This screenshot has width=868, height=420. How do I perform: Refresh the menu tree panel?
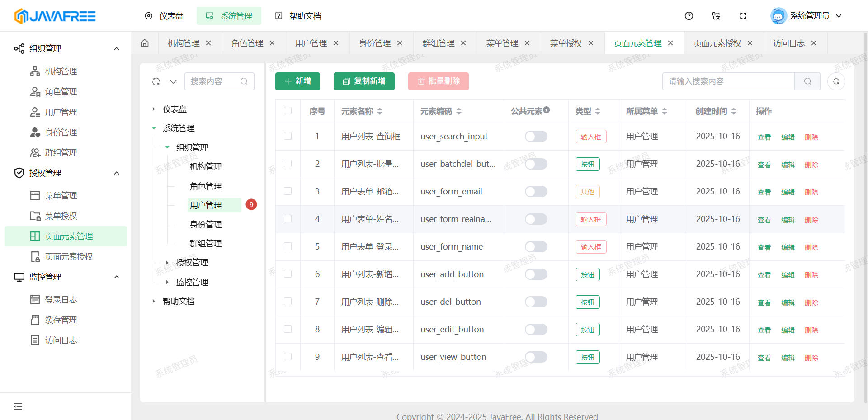[x=156, y=81]
